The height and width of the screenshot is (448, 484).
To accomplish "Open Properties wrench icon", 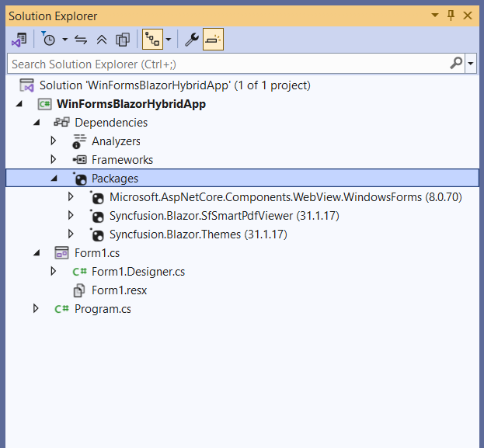I will click(192, 40).
